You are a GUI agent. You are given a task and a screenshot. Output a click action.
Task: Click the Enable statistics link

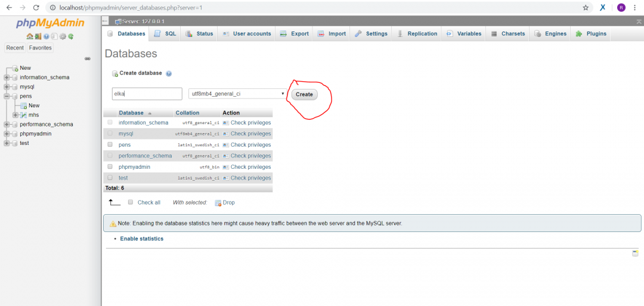141,239
